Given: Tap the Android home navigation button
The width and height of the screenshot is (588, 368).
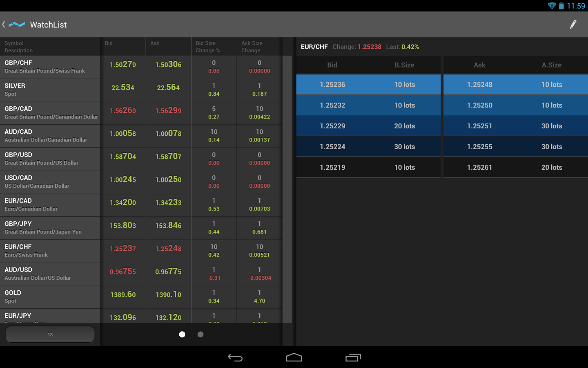Looking at the screenshot, I should point(294,358).
